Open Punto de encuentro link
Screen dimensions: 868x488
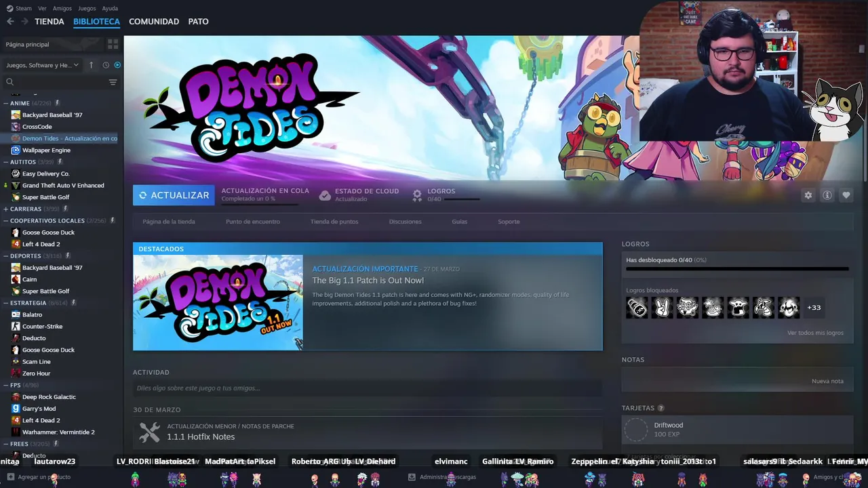click(x=252, y=222)
